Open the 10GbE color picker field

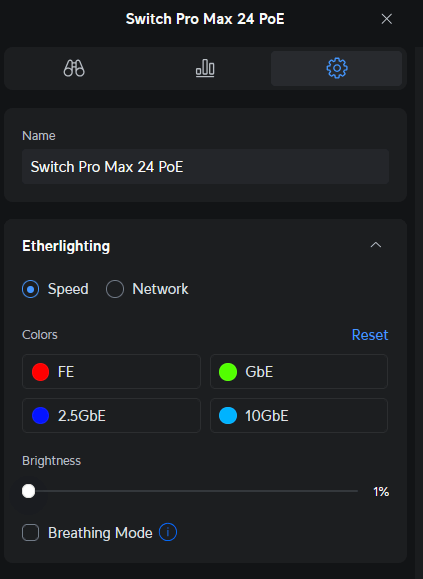pos(299,415)
